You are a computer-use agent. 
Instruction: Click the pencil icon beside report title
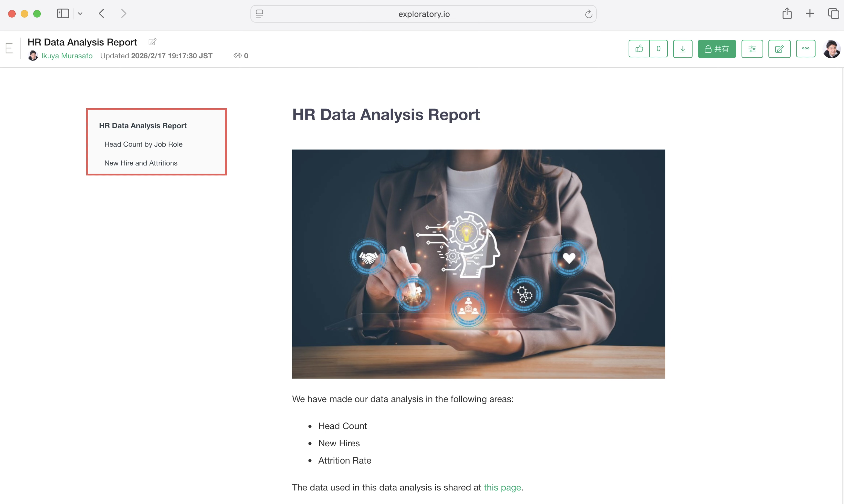click(152, 42)
